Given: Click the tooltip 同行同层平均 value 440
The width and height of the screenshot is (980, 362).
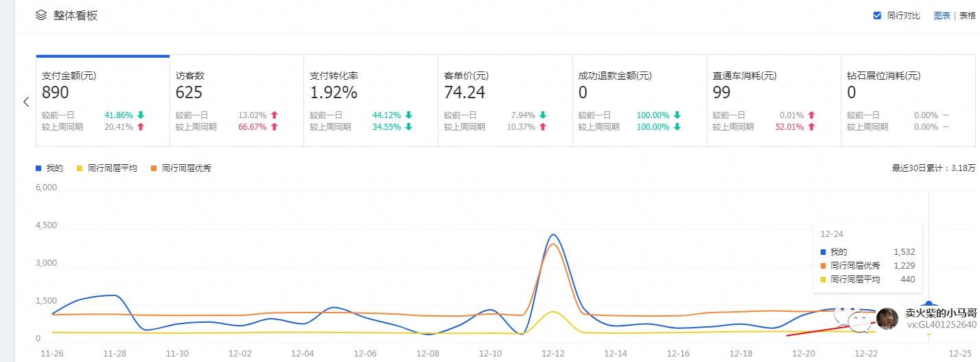Looking at the screenshot, I should [907, 279].
